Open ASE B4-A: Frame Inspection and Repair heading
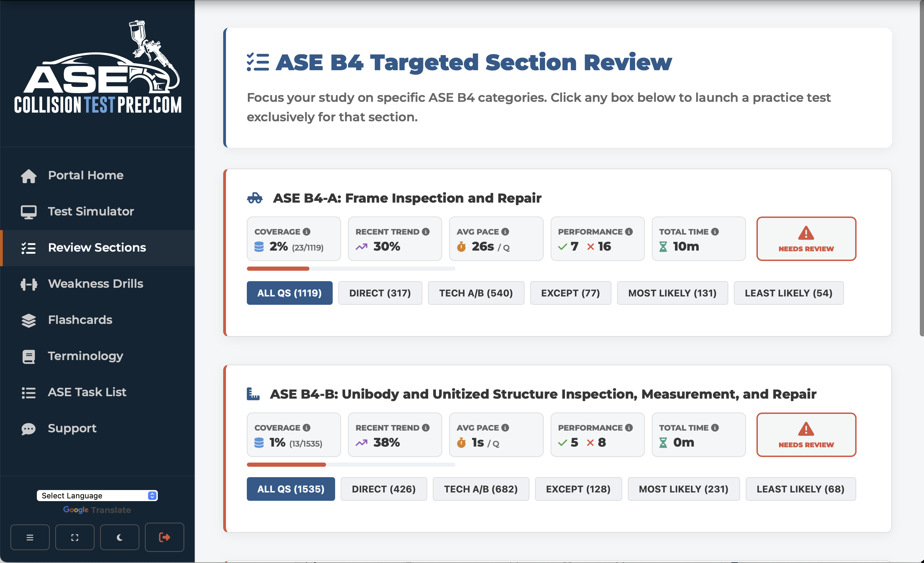Image resolution: width=924 pixels, height=563 pixels. point(407,198)
